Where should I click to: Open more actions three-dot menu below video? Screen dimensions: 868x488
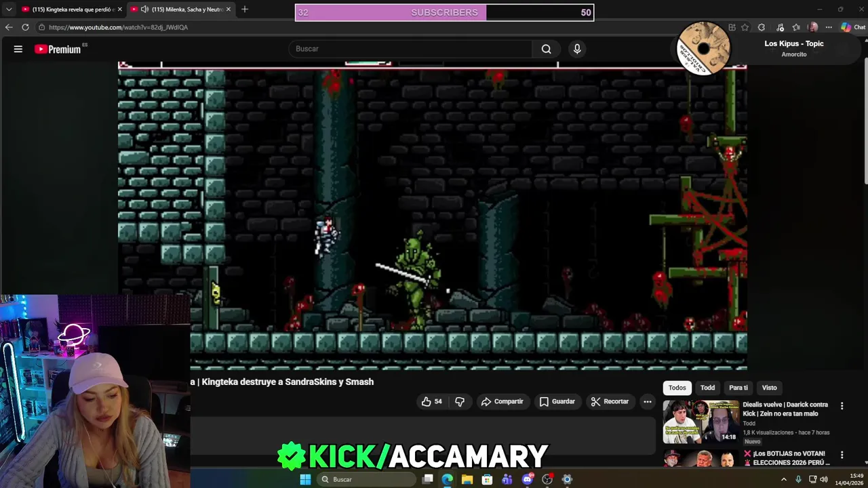tap(648, 401)
